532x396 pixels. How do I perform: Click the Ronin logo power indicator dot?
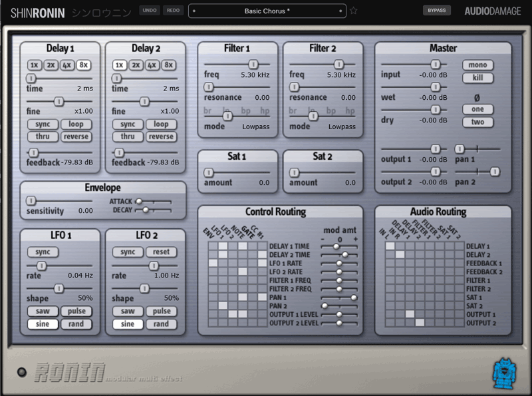click(22, 372)
